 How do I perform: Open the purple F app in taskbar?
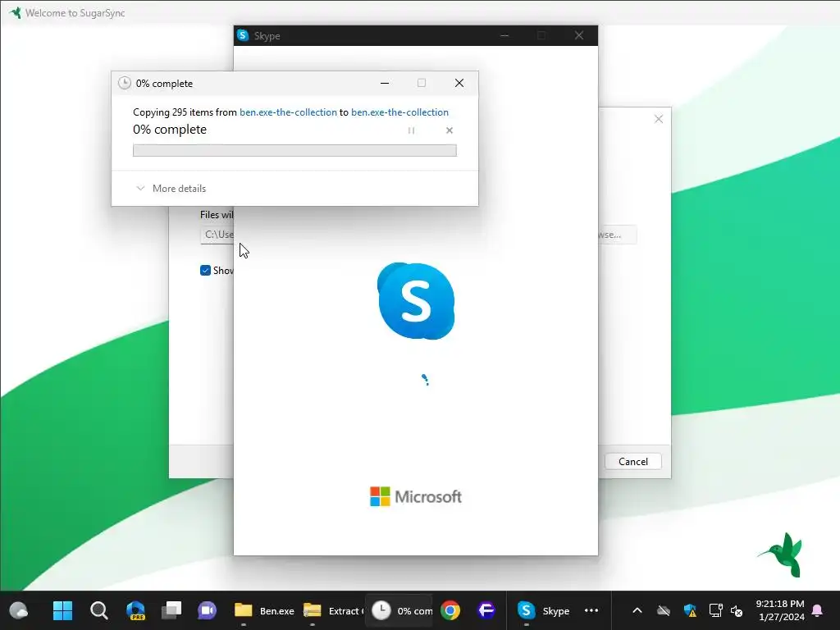[x=486, y=610]
